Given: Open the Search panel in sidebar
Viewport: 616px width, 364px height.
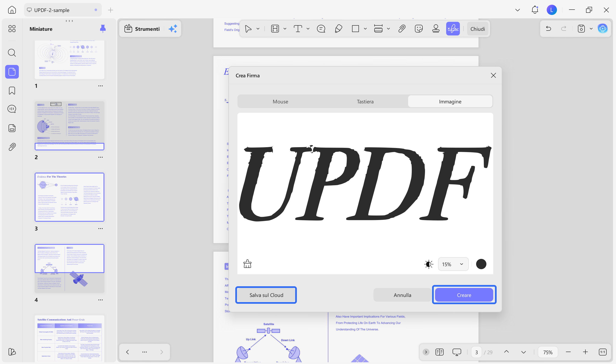Looking at the screenshot, I should click(x=12, y=53).
